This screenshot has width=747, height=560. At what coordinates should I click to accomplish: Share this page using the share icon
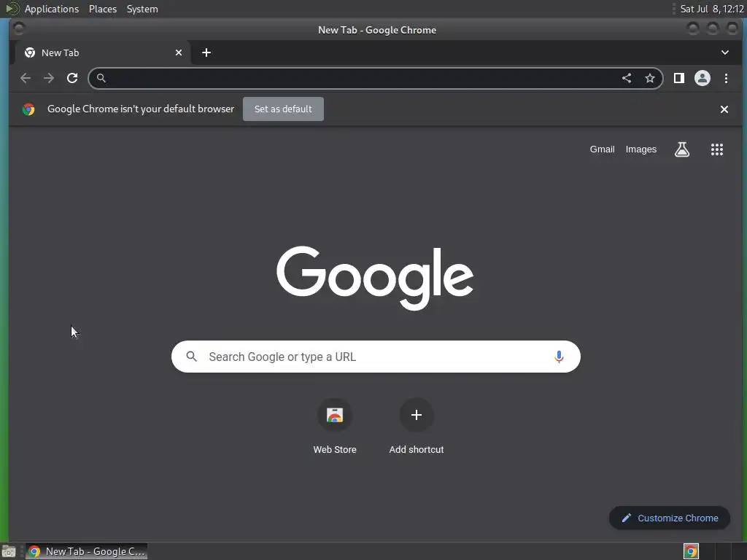[627, 78]
